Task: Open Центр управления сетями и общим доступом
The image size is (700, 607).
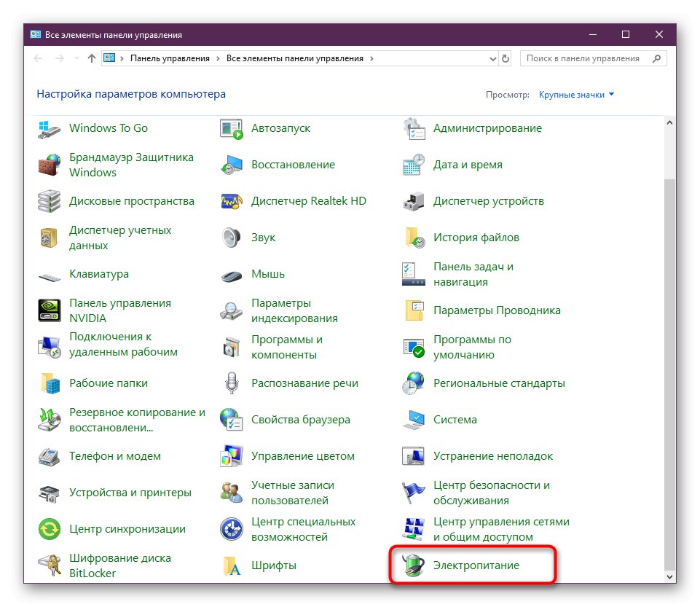Action: [501, 530]
